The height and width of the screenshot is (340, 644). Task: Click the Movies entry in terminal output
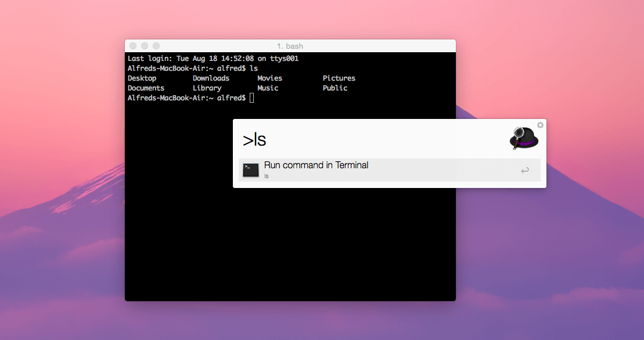(269, 78)
